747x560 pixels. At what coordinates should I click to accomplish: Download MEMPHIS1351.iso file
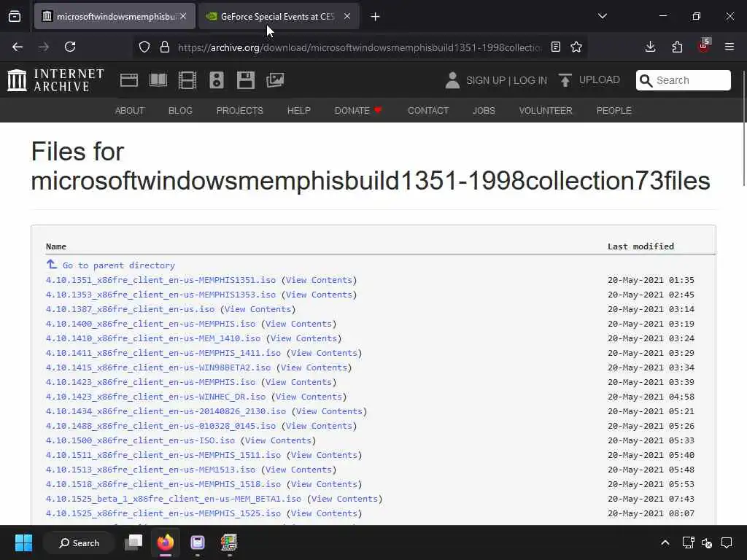[x=160, y=280]
